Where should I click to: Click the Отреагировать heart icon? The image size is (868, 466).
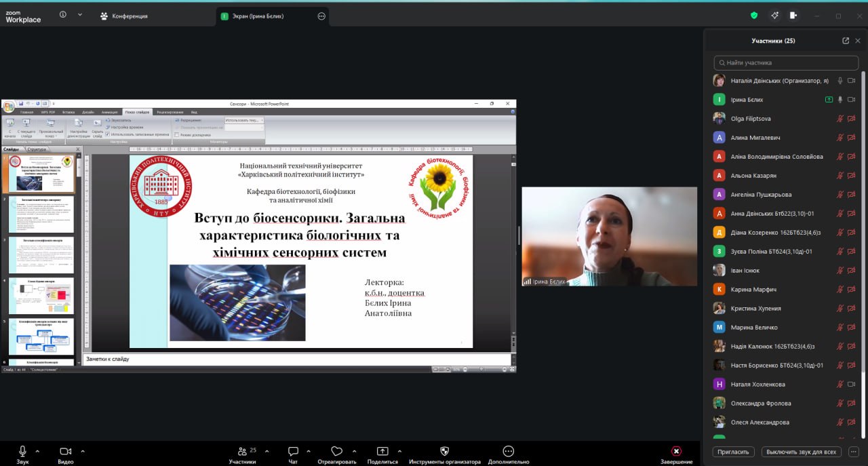(x=336, y=451)
